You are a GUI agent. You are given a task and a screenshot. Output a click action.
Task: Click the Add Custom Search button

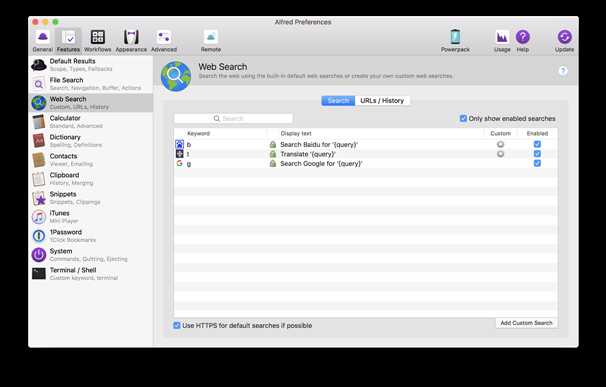tap(526, 323)
